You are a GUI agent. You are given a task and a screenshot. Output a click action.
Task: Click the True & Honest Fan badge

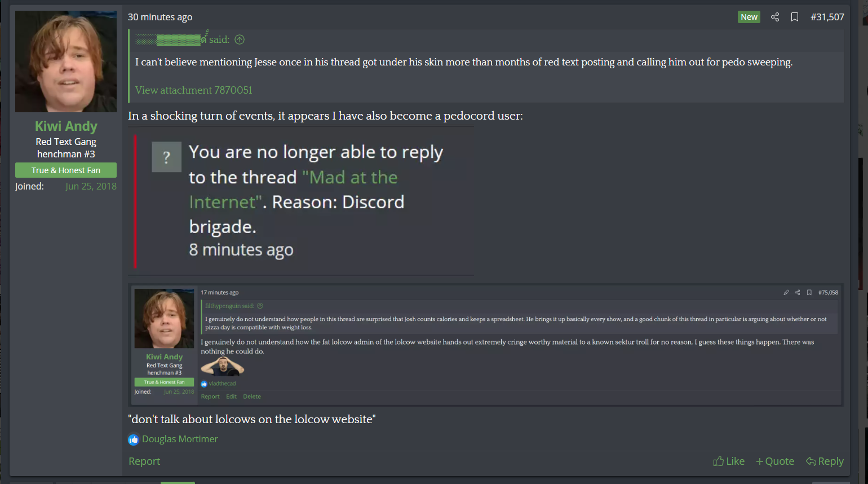tap(66, 170)
